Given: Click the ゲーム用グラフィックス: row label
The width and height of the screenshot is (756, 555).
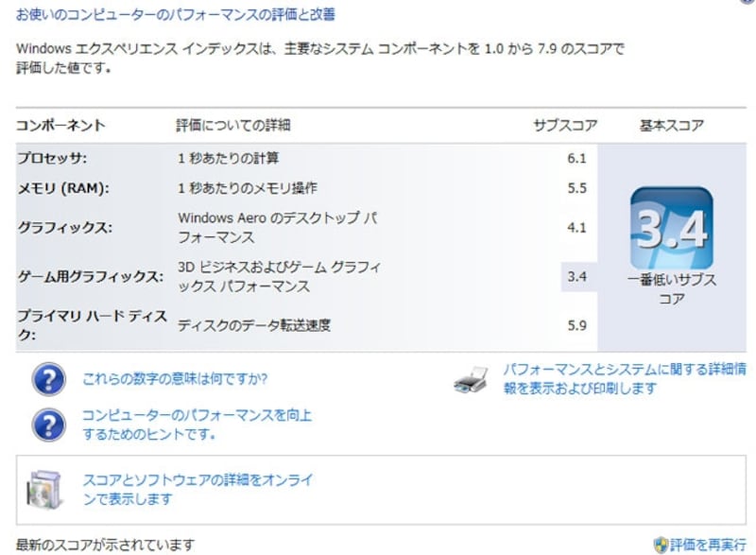Looking at the screenshot, I should click(x=90, y=277).
